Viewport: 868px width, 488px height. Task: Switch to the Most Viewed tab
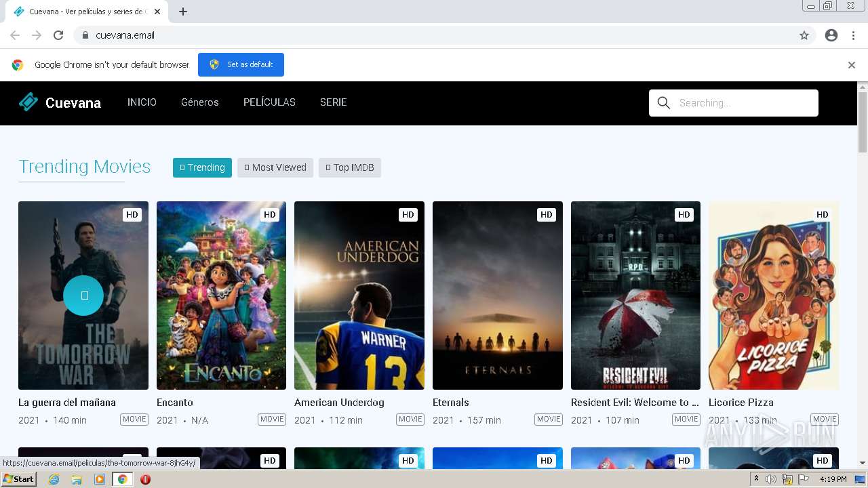(275, 167)
